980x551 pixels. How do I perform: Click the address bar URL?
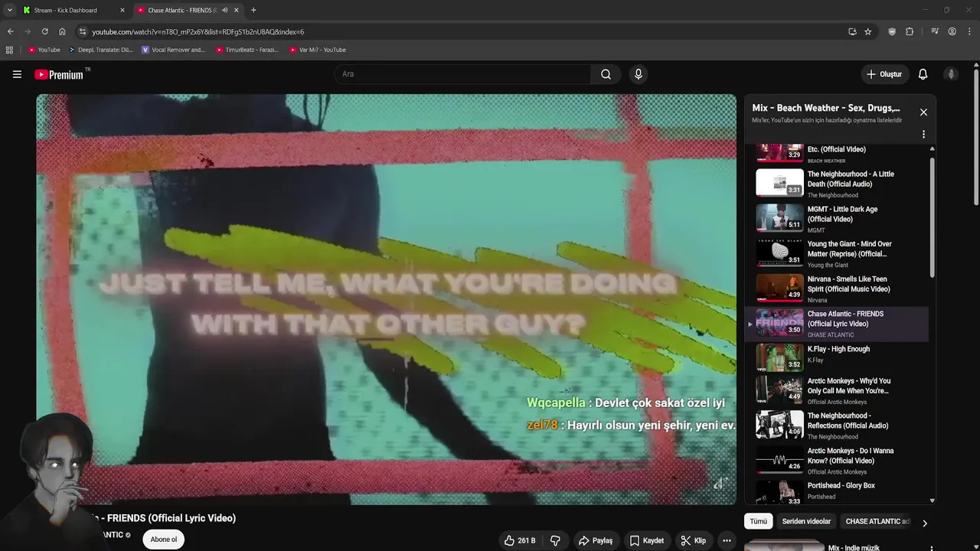click(198, 31)
